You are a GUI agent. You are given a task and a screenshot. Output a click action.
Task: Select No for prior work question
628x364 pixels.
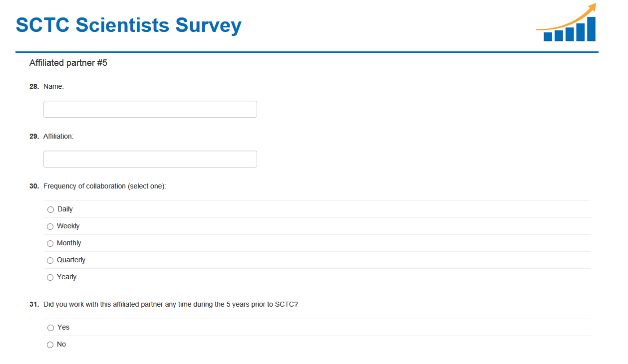pyautogui.click(x=50, y=345)
